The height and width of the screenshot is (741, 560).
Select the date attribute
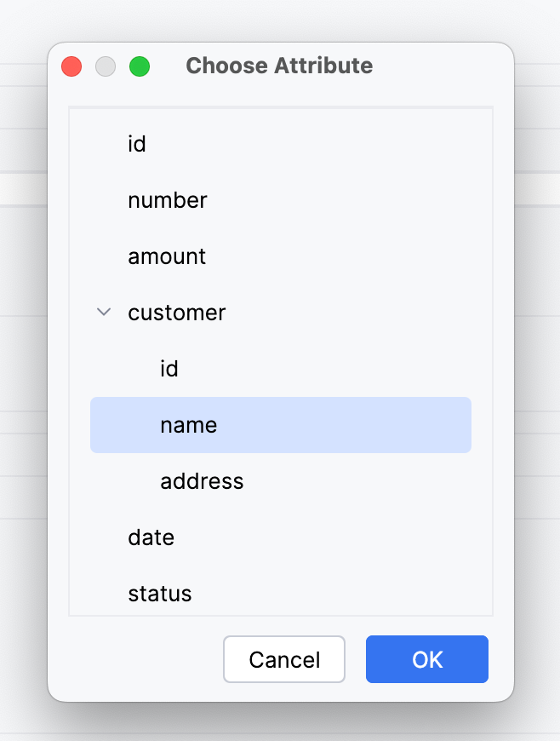151,538
